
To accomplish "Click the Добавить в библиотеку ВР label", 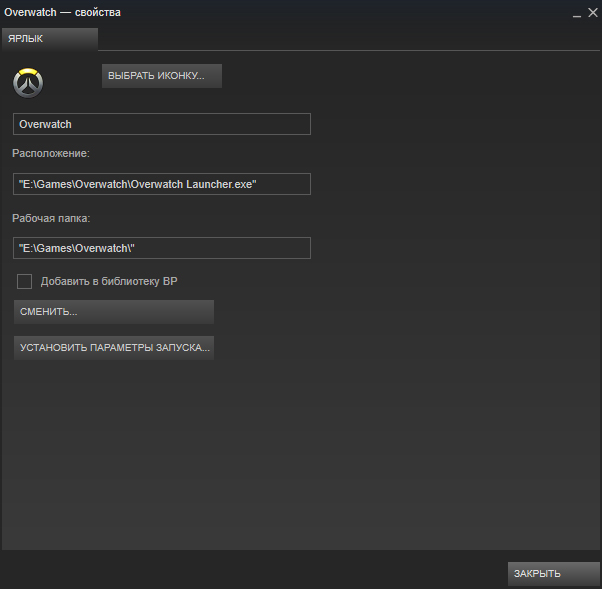I will point(109,281).
